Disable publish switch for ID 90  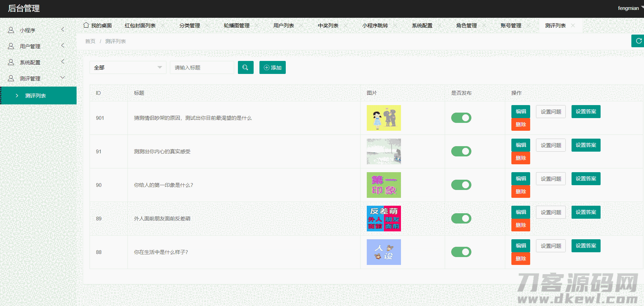(461, 185)
